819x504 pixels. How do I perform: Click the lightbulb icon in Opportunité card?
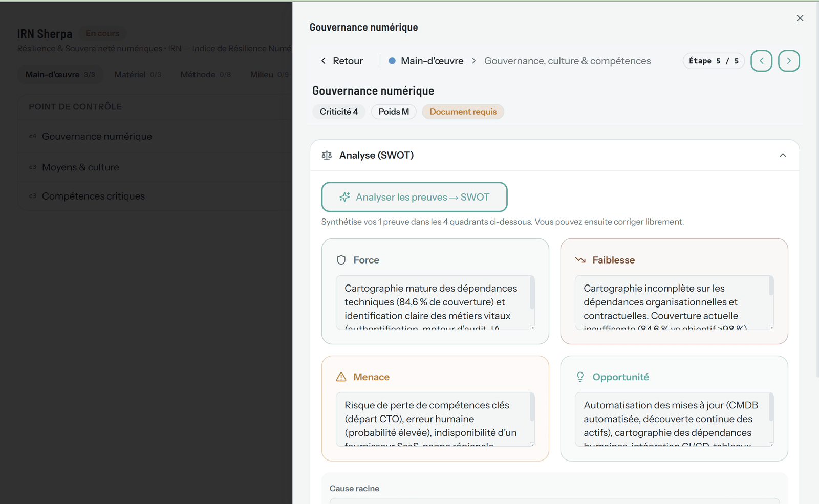point(580,377)
